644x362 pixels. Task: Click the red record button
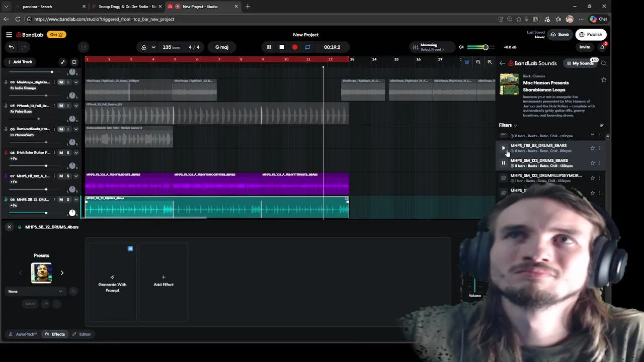[x=295, y=47]
